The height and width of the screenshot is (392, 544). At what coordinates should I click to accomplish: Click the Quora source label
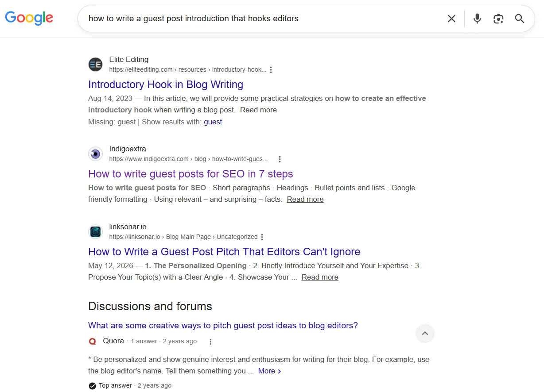tap(113, 341)
